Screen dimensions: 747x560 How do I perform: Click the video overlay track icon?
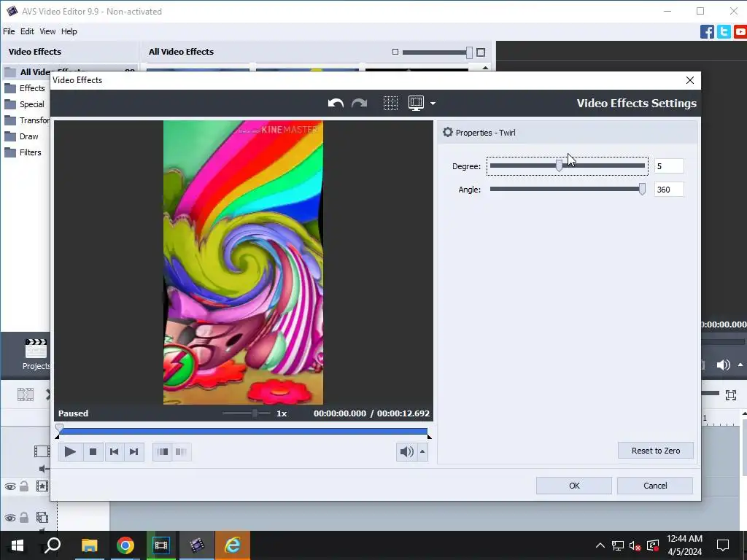pyautogui.click(x=42, y=517)
